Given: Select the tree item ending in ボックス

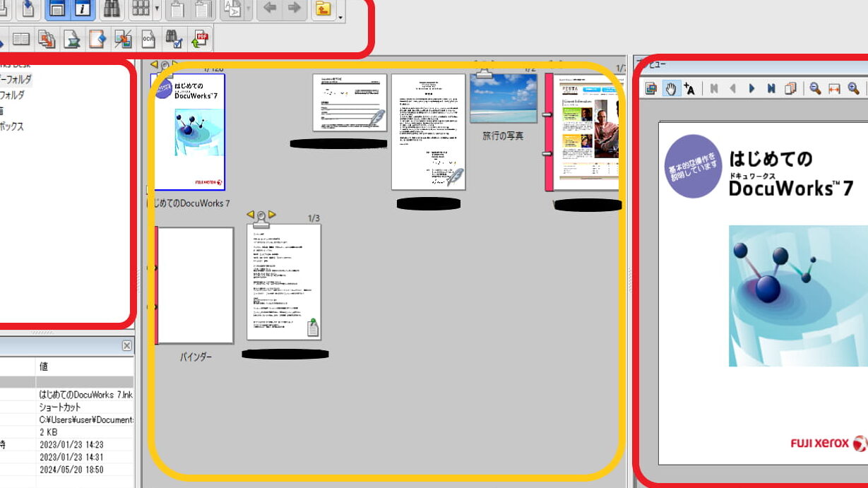Looking at the screenshot, I should 11,126.
